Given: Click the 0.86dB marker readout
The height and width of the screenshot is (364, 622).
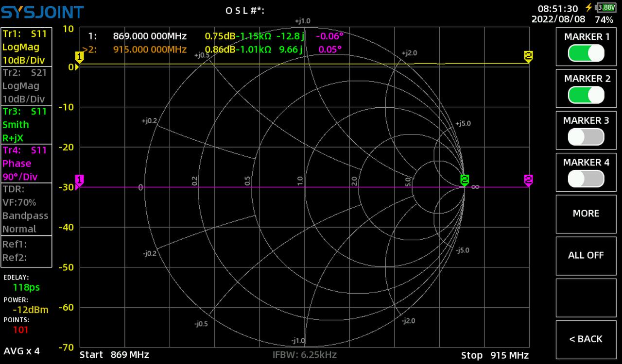Looking at the screenshot, I should [220, 50].
